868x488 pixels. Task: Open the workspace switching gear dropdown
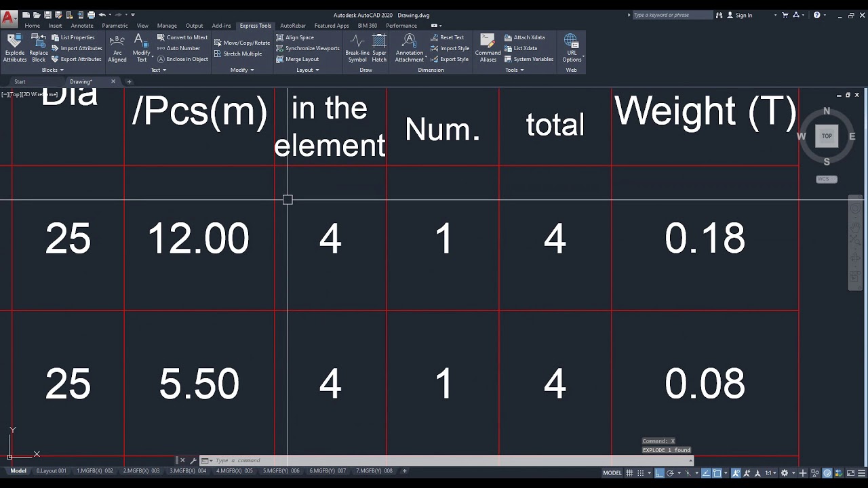787,473
